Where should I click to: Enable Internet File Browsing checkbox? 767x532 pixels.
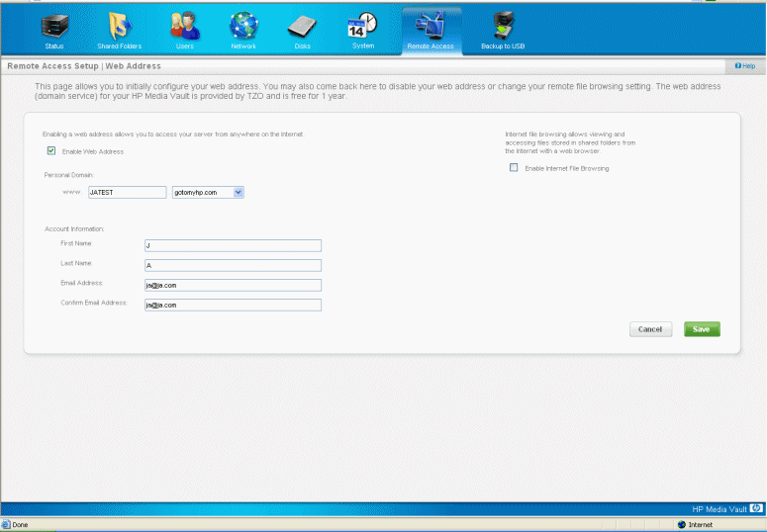tap(514, 168)
